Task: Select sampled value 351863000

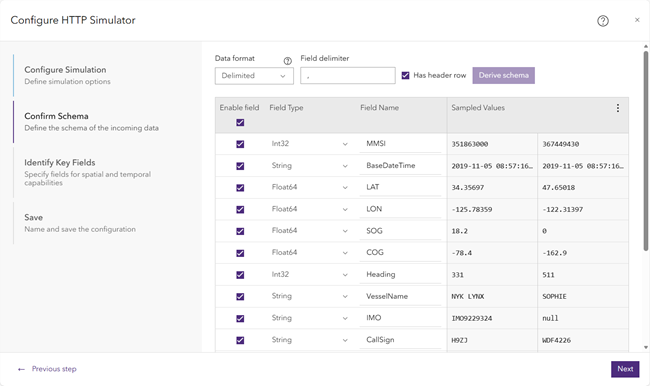Action: [x=470, y=144]
